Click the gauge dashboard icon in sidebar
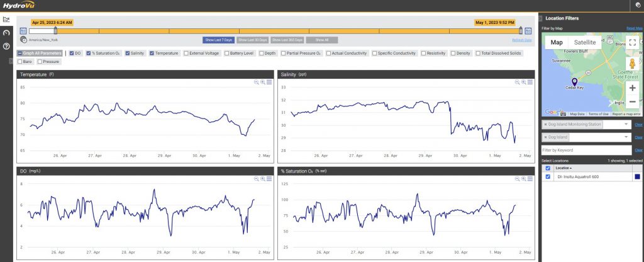Screen dimensions: 644x262 [x=6, y=33]
